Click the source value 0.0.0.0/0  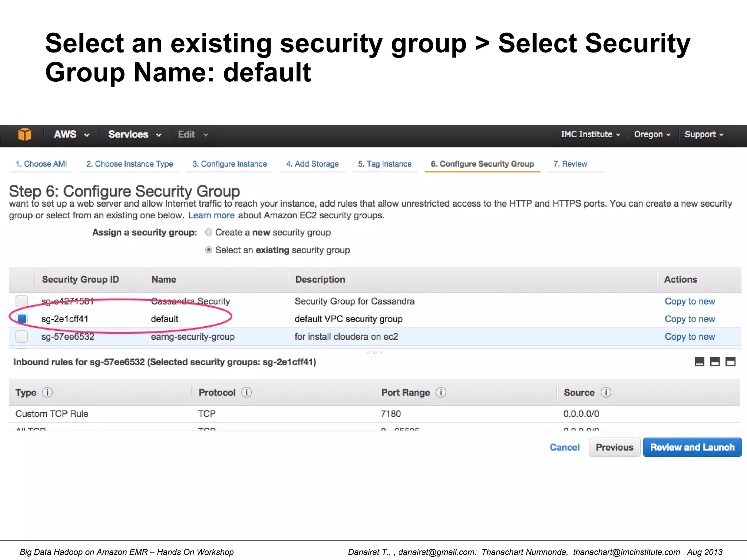click(581, 414)
